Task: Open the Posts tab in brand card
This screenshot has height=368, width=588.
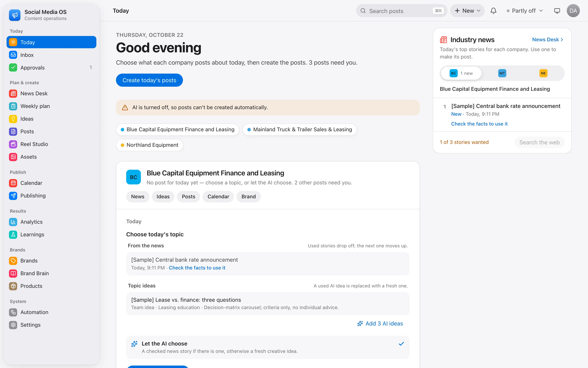Action: (189, 197)
